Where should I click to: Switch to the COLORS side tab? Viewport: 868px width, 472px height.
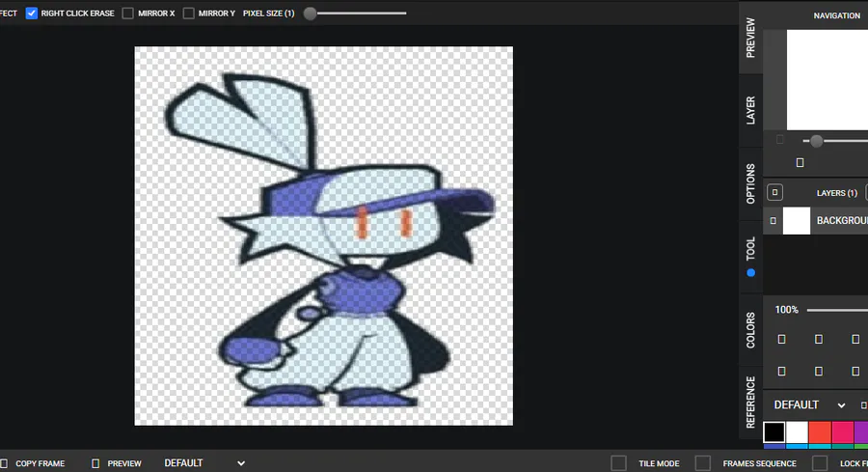[750, 329]
